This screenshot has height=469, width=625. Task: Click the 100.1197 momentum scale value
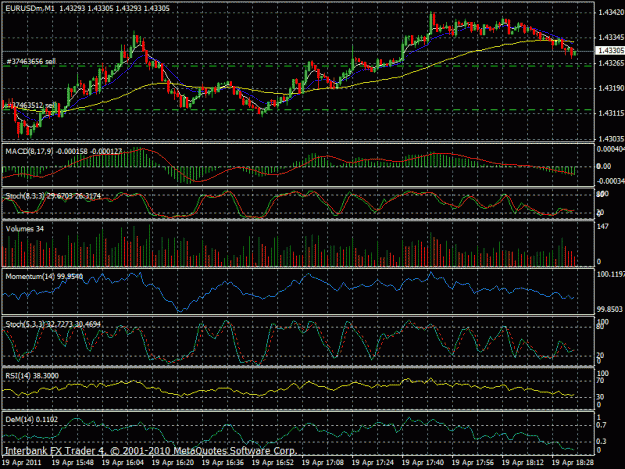pos(611,274)
